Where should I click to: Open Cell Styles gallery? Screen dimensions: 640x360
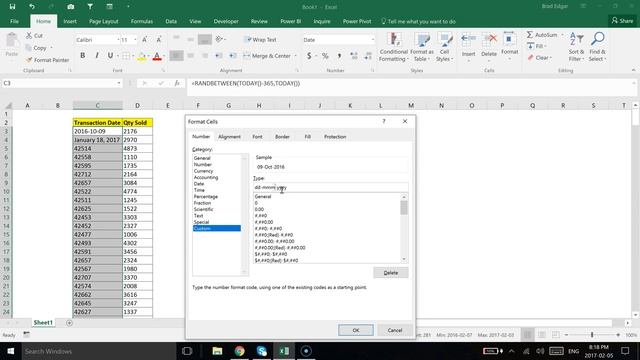tap(444, 47)
